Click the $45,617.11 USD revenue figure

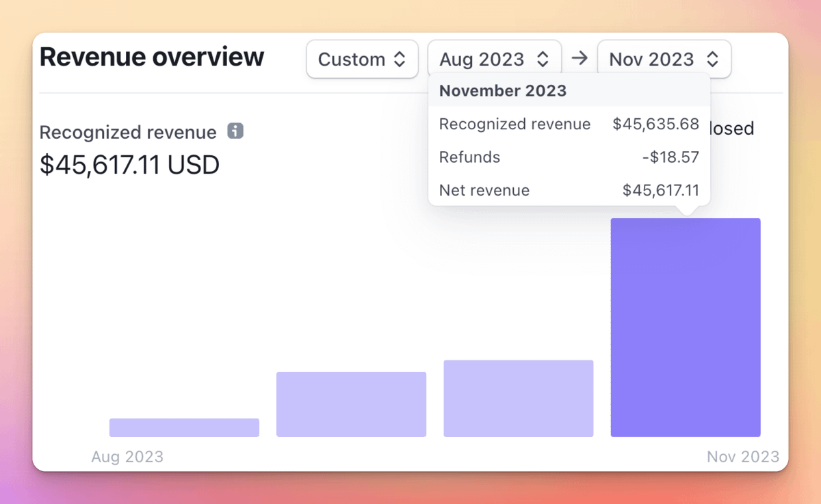129,164
